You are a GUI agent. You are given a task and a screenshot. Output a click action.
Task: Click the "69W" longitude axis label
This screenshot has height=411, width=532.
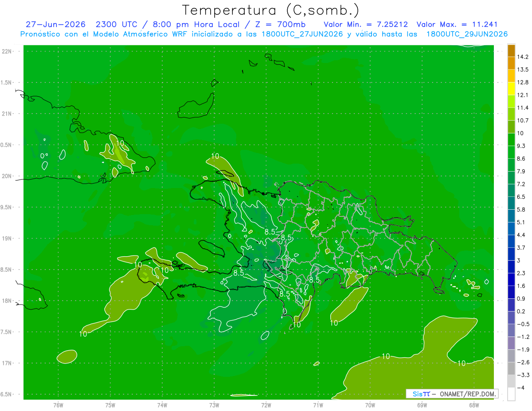(422, 405)
